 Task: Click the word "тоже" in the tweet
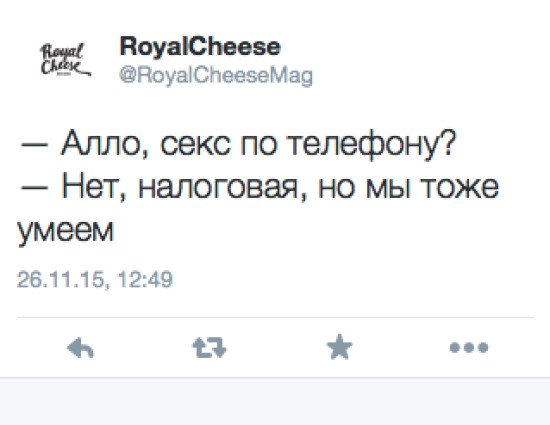[460, 188]
